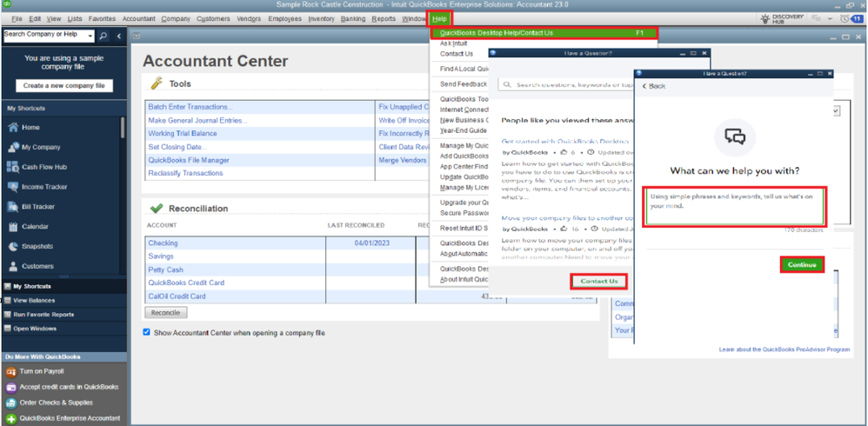Image resolution: width=868 pixels, height=426 pixels.
Task: Choose Ask Intuit in Help menu
Action: point(453,43)
